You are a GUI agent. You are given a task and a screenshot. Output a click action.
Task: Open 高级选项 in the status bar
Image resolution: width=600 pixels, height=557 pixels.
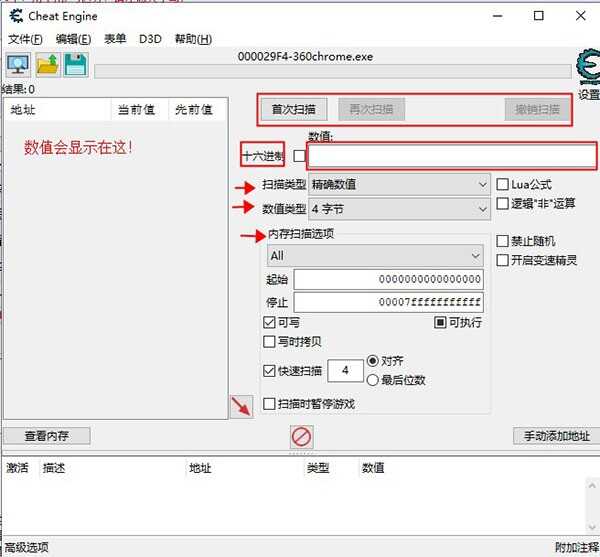25,547
